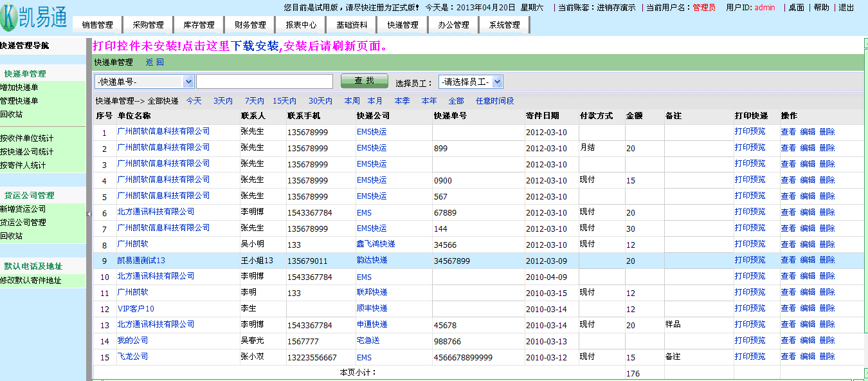The width and height of the screenshot is (868, 381).
Task: Click the print control download notice
Action: click(240, 46)
